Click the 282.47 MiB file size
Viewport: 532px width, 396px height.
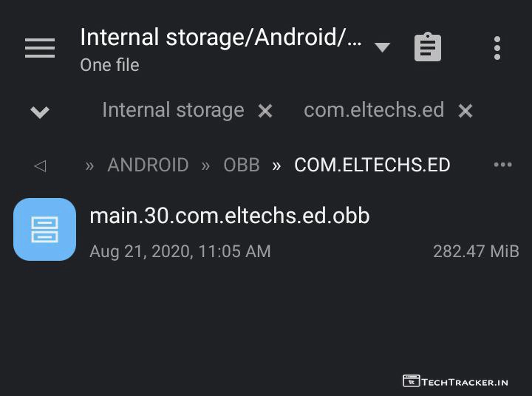pos(476,251)
